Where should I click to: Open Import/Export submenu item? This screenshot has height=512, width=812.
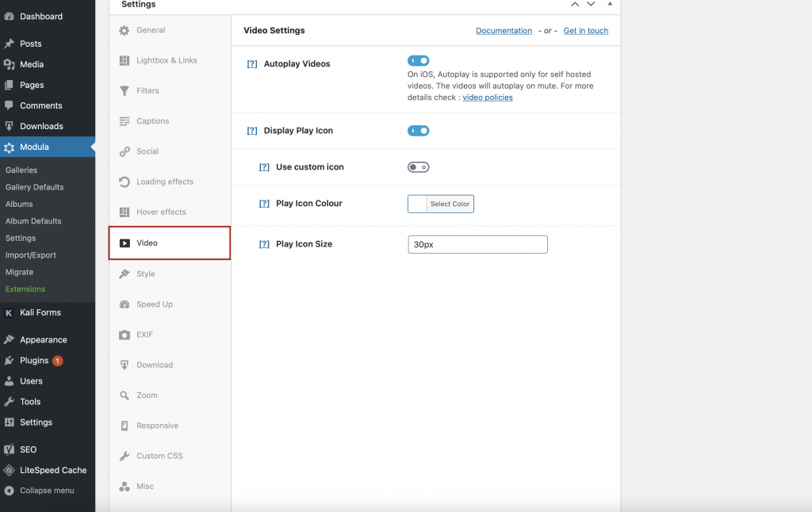click(x=31, y=255)
